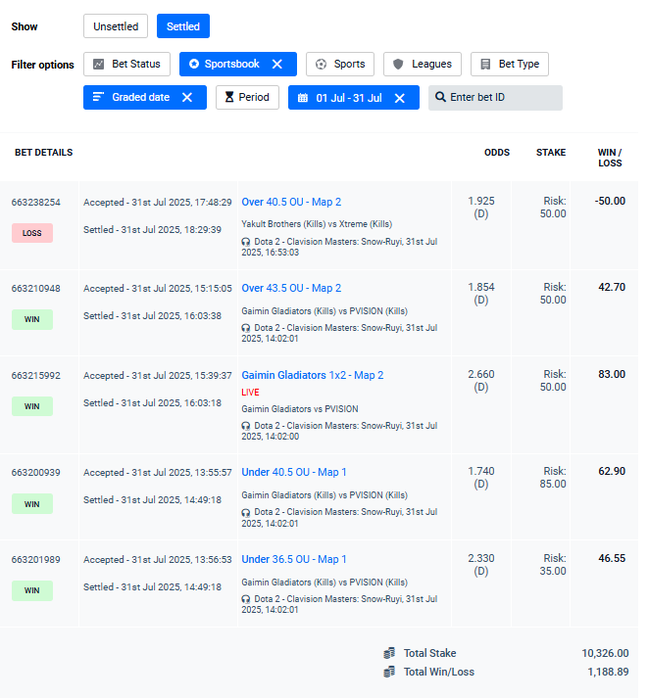
Task: Open the Bet Status filter dropdown
Action: [126, 64]
